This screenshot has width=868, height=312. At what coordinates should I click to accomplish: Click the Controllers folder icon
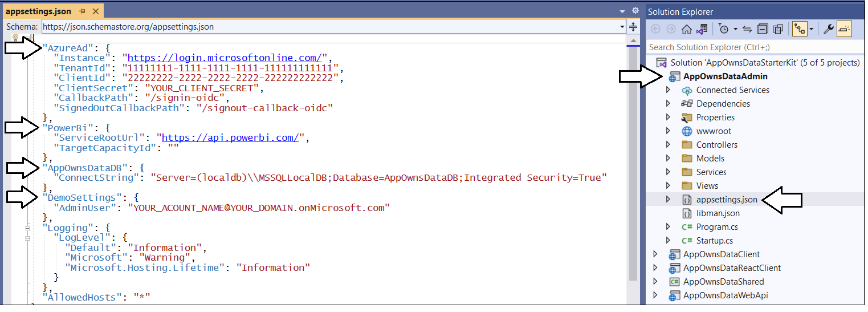click(x=687, y=145)
